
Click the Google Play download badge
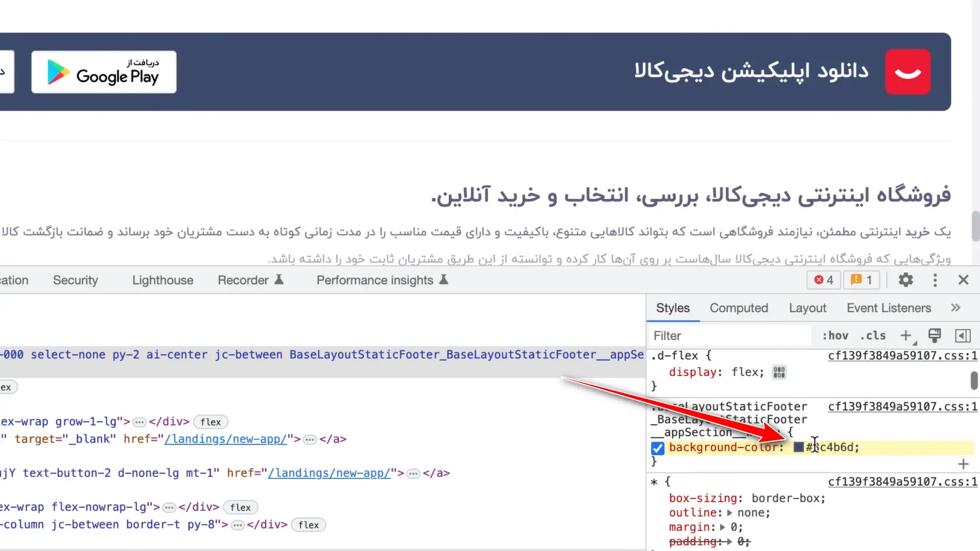pos(103,71)
